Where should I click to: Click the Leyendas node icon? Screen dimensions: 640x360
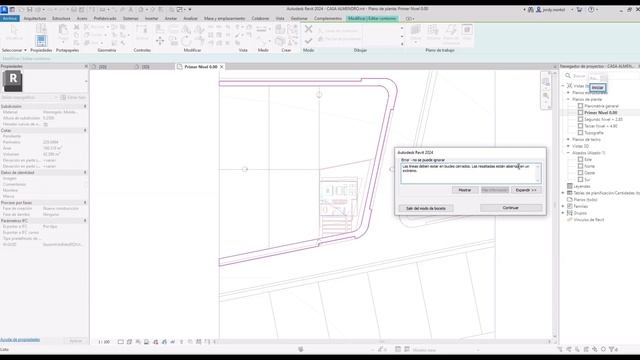570,186
